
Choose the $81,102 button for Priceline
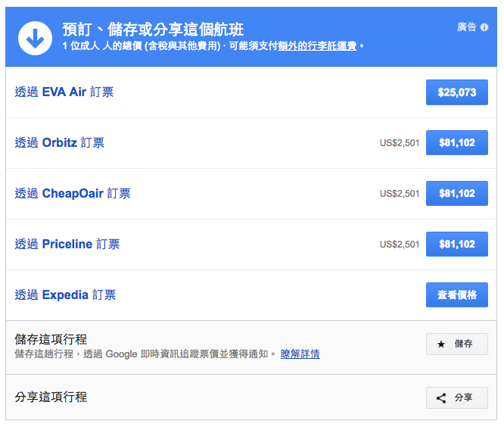[456, 245]
